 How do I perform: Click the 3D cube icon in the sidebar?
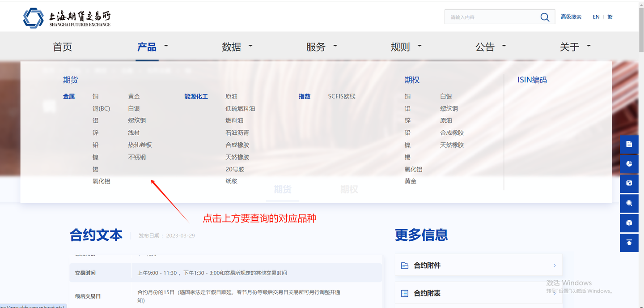pyautogui.click(x=629, y=223)
